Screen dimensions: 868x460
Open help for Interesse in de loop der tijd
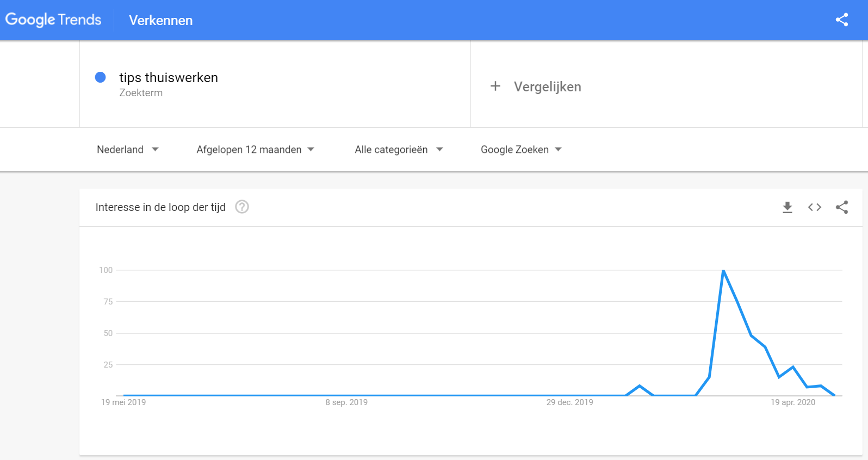[242, 207]
